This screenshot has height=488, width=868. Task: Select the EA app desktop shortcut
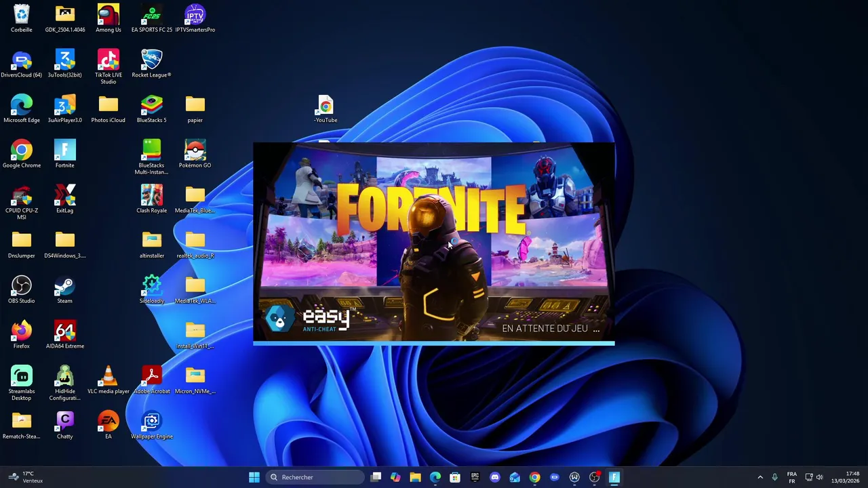pos(108,425)
